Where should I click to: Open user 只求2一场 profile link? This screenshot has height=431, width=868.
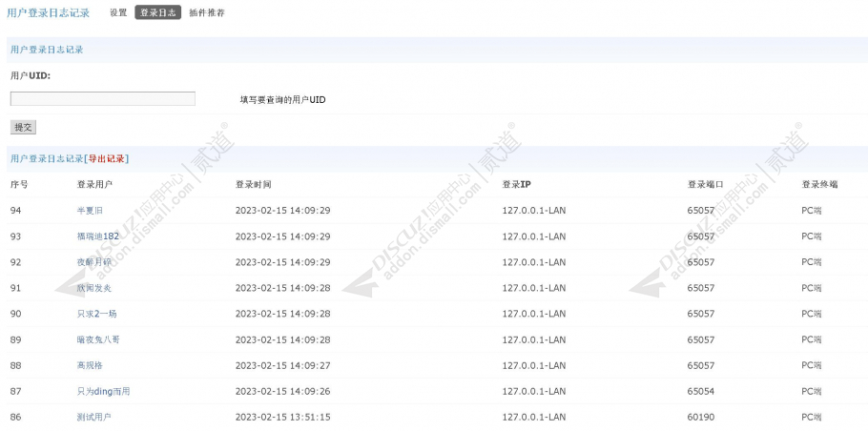(97, 314)
